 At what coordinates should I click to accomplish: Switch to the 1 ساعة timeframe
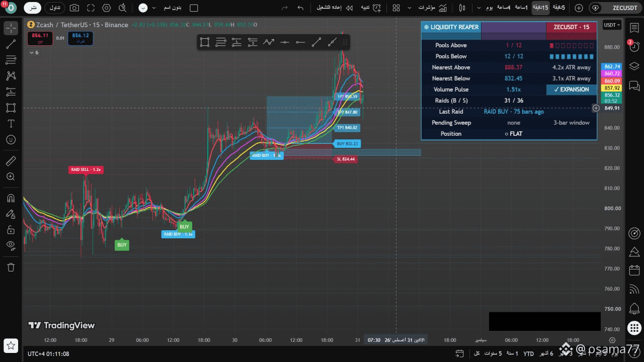pos(521,8)
